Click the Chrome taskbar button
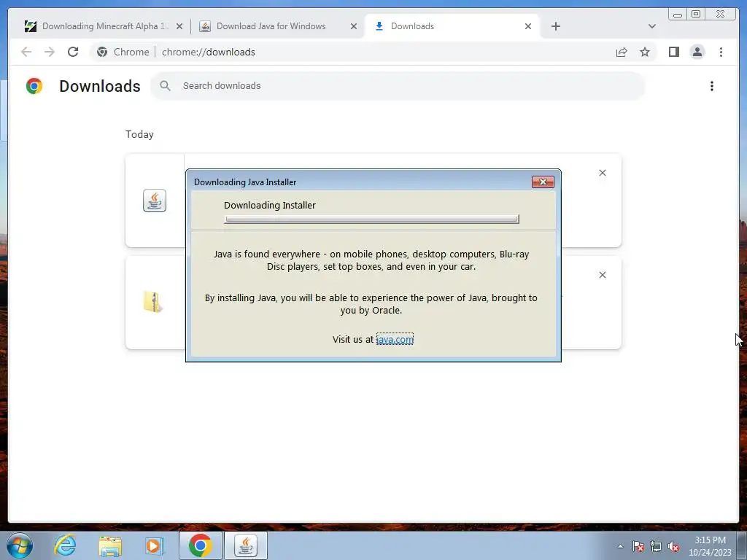The width and height of the screenshot is (747, 560). tap(201, 545)
